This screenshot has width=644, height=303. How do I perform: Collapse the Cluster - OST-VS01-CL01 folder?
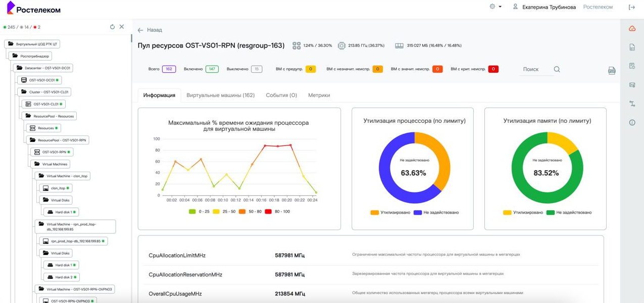pos(24,92)
